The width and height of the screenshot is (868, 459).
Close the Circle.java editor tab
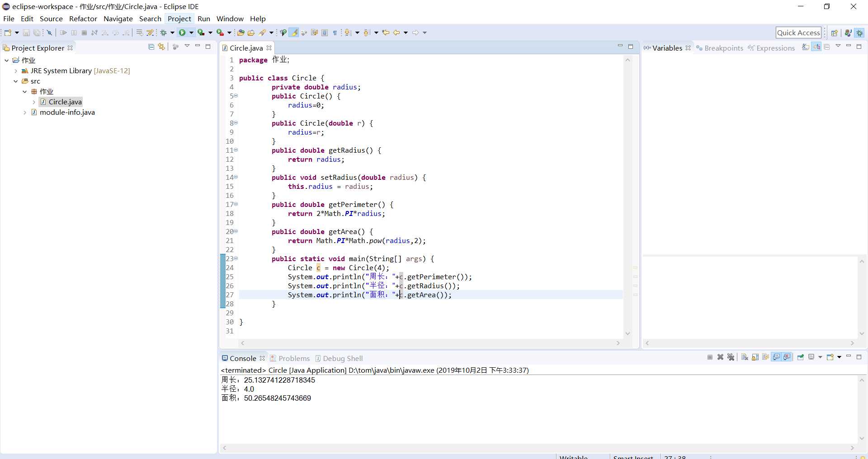[x=269, y=48]
